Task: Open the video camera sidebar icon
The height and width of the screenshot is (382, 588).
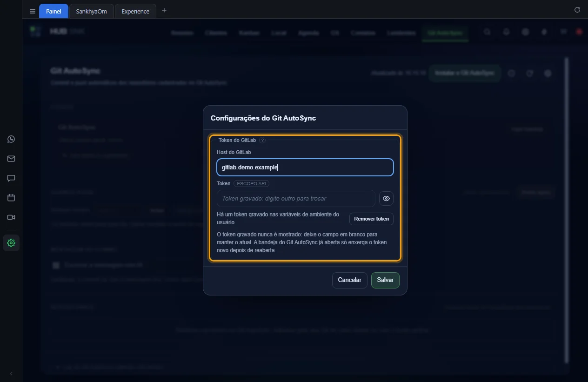Action: [11, 217]
